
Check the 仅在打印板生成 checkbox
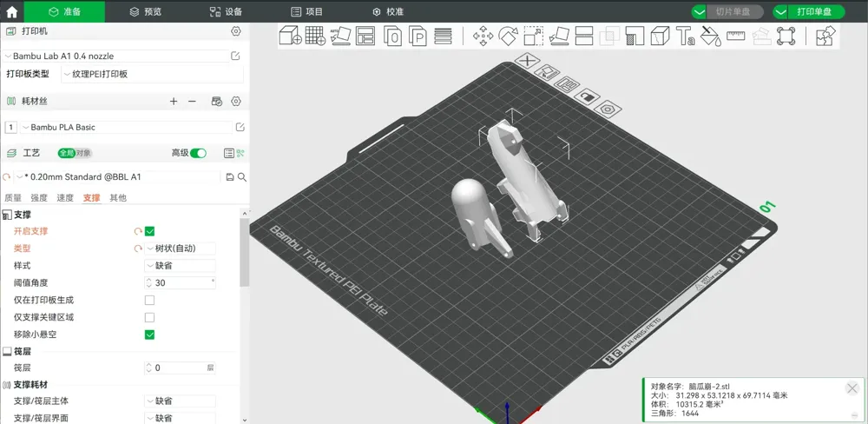149,300
